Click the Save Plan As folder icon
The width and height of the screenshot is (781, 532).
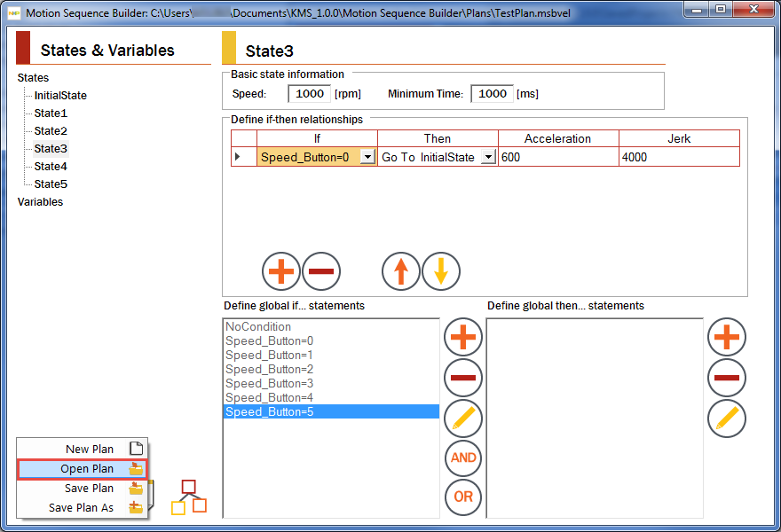pyautogui.click(x=136, y=507)
